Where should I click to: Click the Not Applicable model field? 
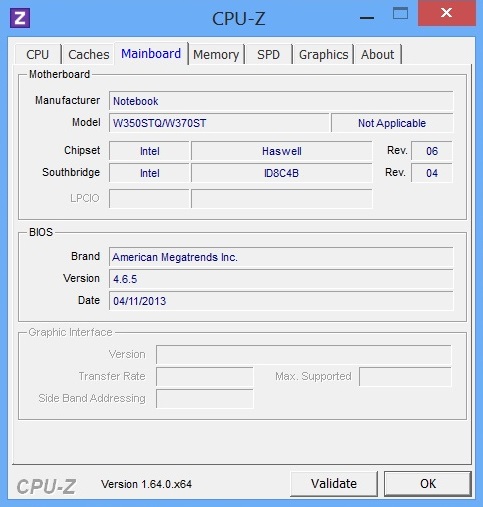pyautogui.click(x=392, y=123)
